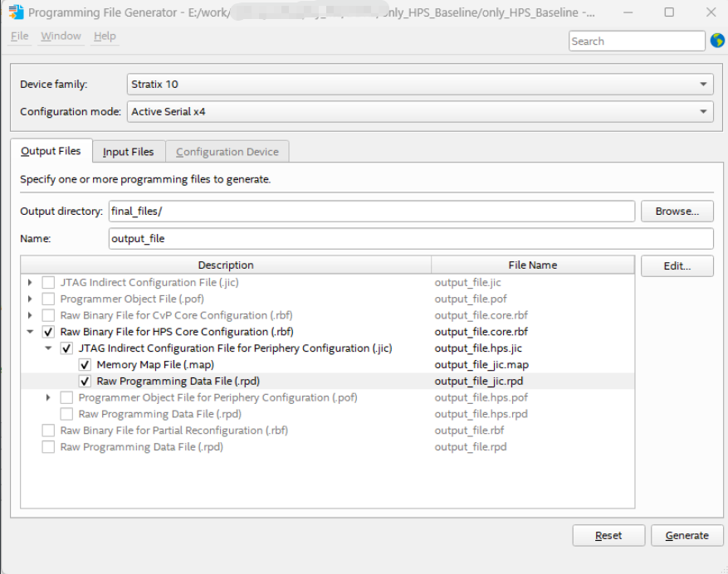Click the Edit... button
This screenshot has height=574, width=728.
[x=677, y=266]
